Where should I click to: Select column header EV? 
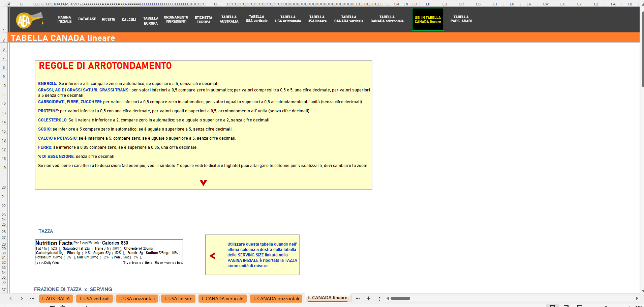pos(529,4)
